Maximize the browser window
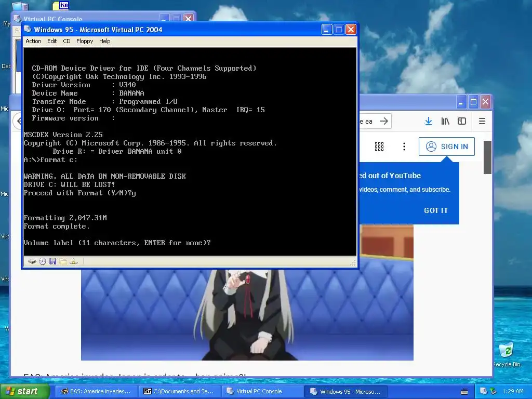532x399 pixels. (473, 101)
